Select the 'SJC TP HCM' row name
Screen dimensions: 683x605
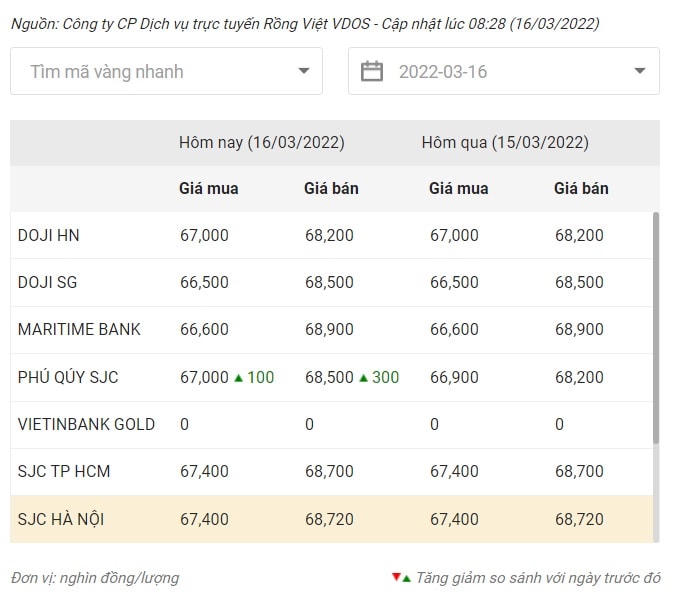coord(64,471)
